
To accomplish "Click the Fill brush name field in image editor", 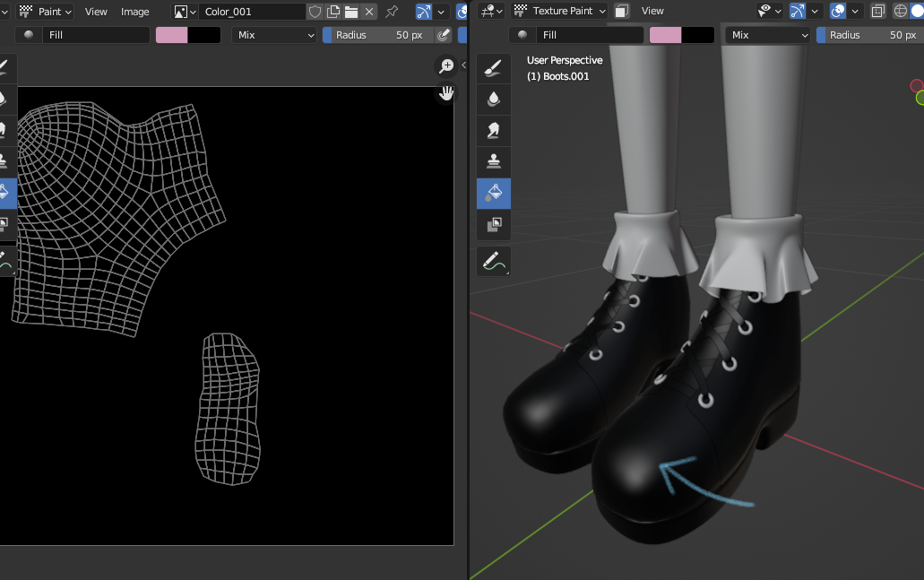I will [96, 35].
